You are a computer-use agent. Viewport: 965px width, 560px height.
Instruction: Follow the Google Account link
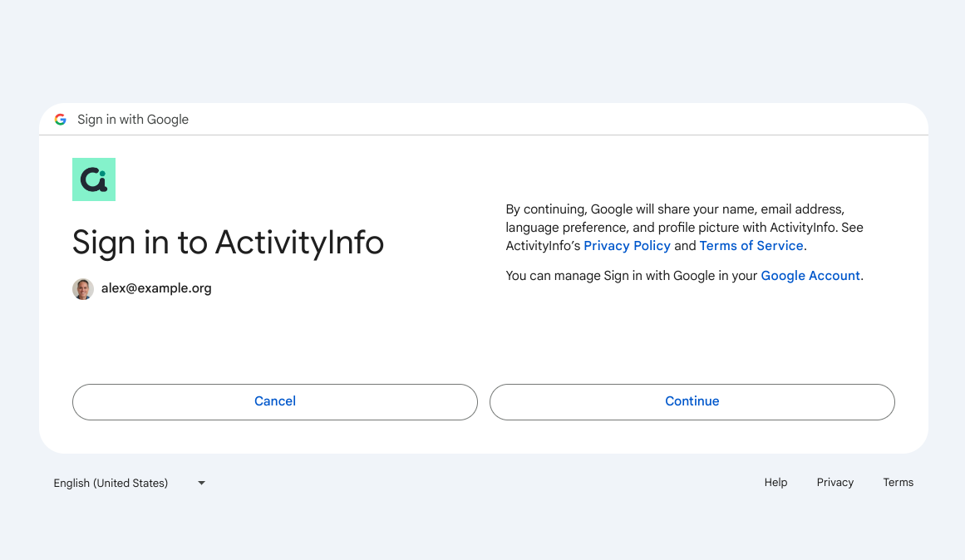(810, 276)
